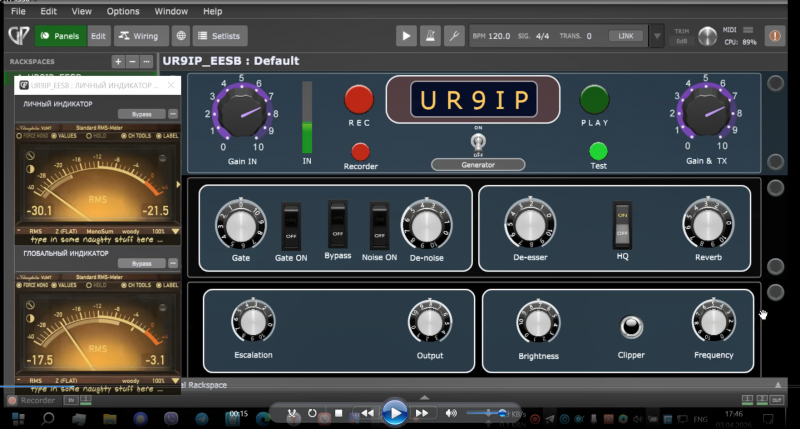Image resolution: width=800 pixels, height=429 pixels.
Task: Open the tuner fork icon
Action: pos(454,36)
